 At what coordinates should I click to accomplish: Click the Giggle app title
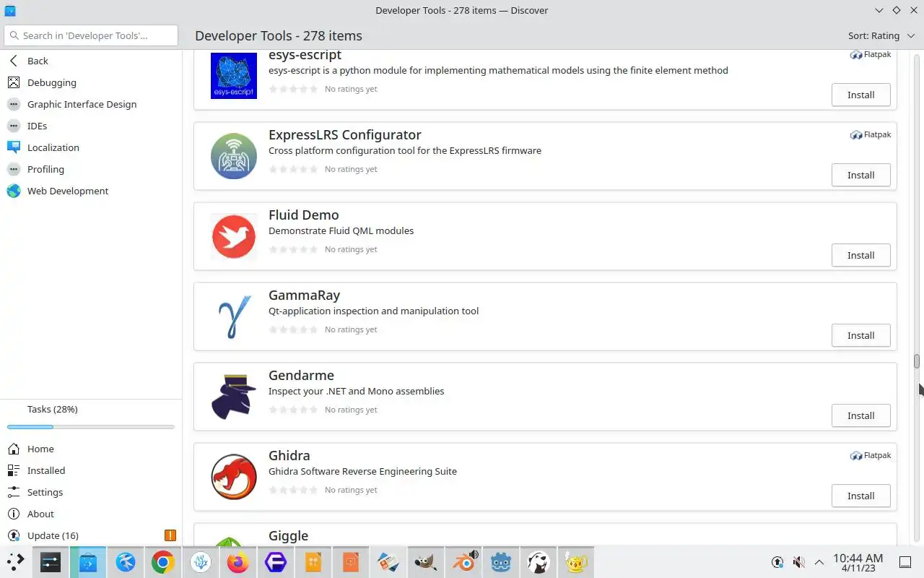(x=288, y=535)
